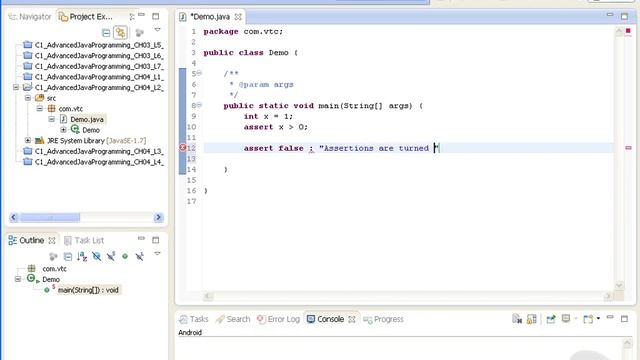This screenshot has width=640, height=360.
Task: Click Clear Console icon
Action: (x=517, y=319)
